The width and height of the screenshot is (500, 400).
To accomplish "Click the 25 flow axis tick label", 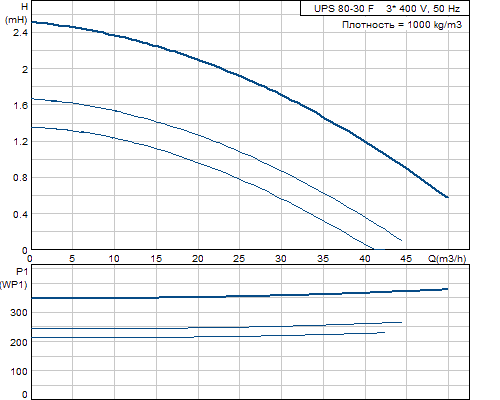I will [x=239, y=258].
